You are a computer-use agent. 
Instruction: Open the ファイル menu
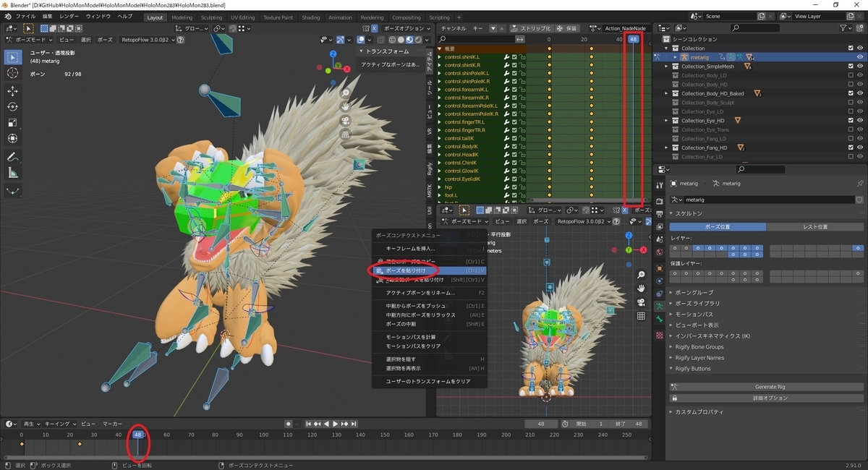point(25,16)
